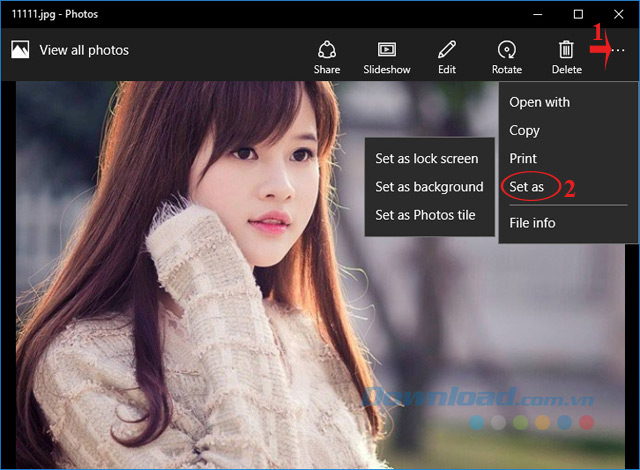The width and height of the screenshot is (640, 470).
Task: Open File info from the menu
Action: (532, 223)
